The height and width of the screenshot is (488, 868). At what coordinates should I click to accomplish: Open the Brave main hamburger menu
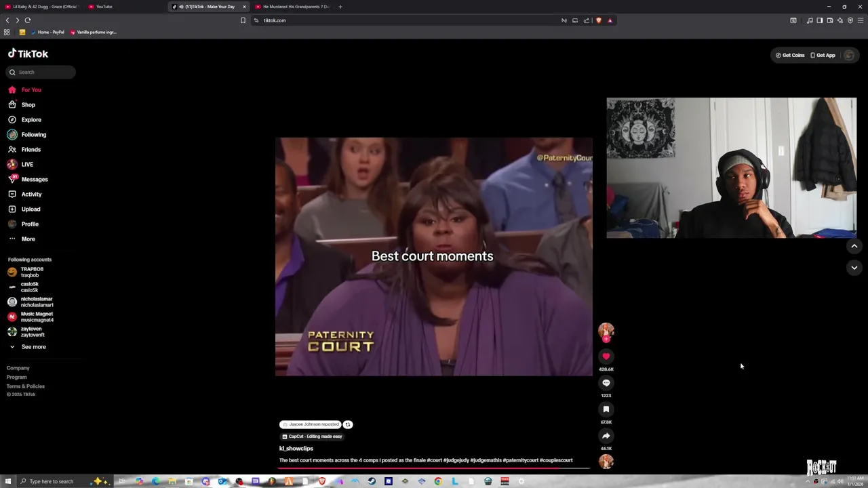pos(860,20)
